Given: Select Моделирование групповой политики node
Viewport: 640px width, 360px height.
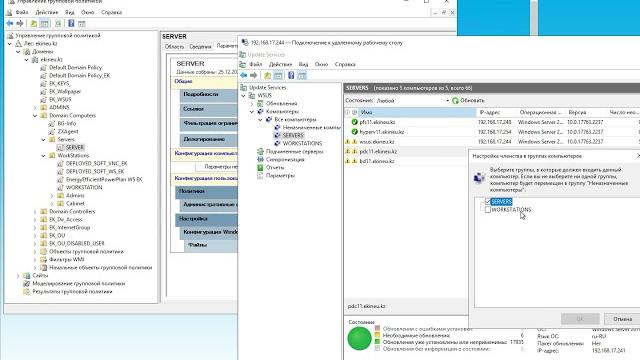Looking at the screenshot, I should pyautogui.click(x=78, y=284).
